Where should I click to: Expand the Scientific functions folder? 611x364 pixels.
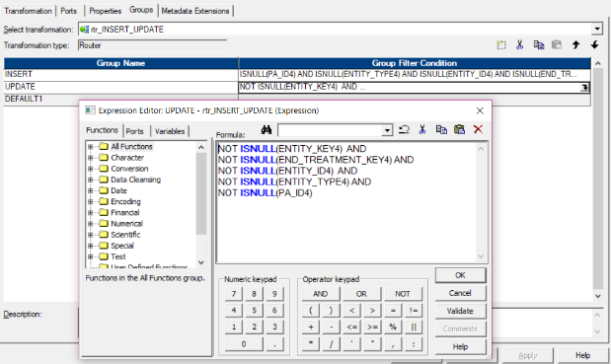point(91,235)
